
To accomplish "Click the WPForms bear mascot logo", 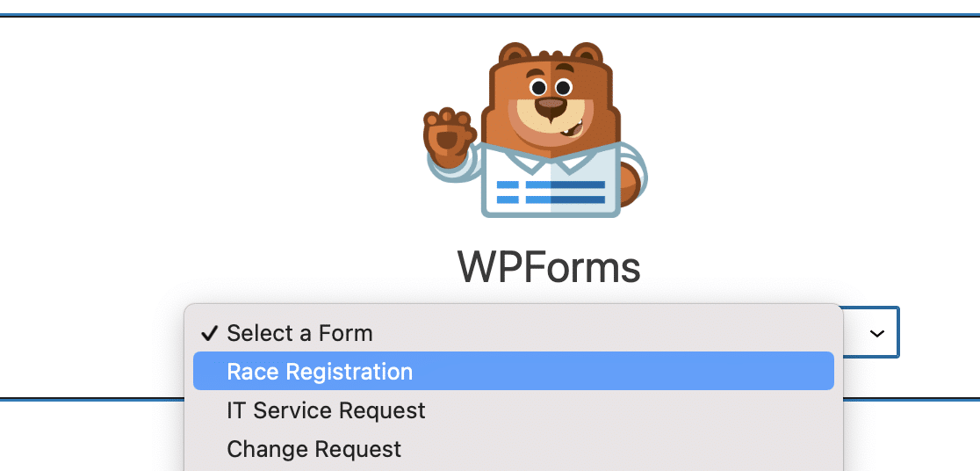I will pos(535,130).
